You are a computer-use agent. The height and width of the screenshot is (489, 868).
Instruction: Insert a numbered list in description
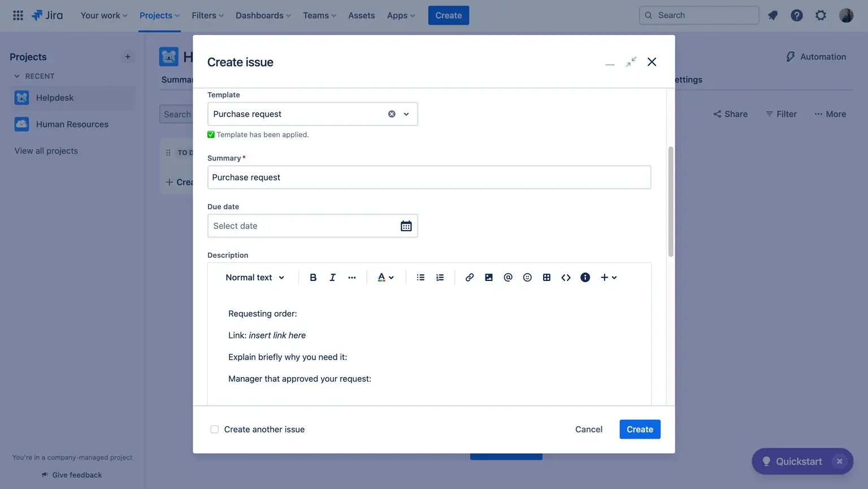pos(440,278)
